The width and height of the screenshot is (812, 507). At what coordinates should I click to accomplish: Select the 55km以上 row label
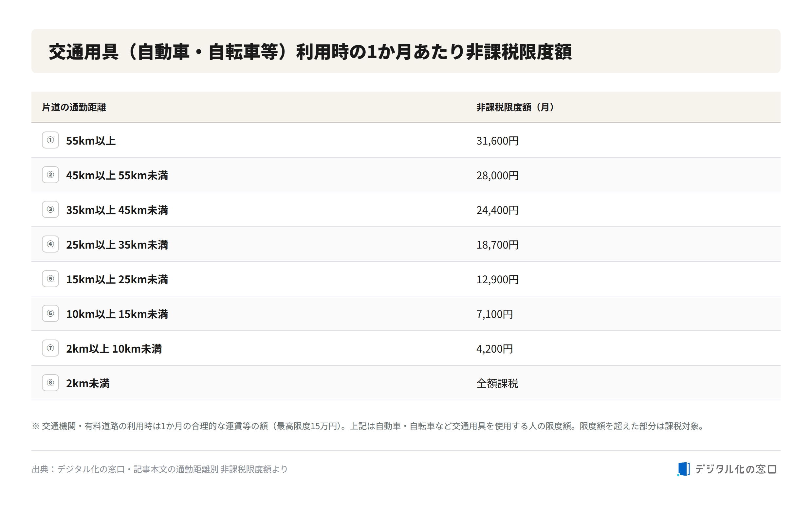coord(91,141)
